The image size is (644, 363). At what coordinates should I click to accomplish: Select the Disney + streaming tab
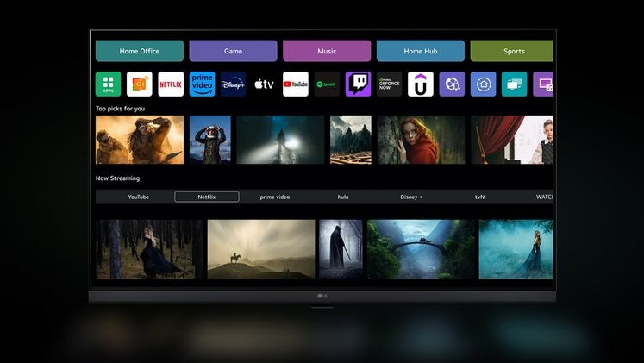coord(411,197)
